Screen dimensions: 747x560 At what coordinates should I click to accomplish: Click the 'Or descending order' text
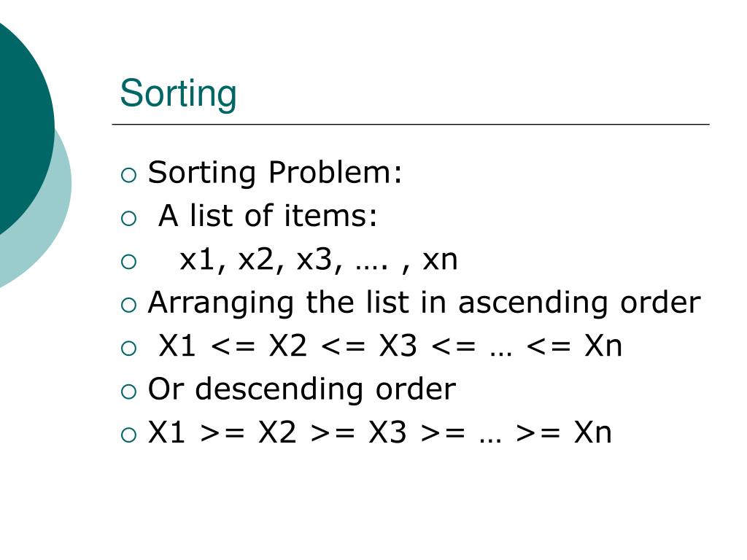pyautogui.click(x=302, y=389)
